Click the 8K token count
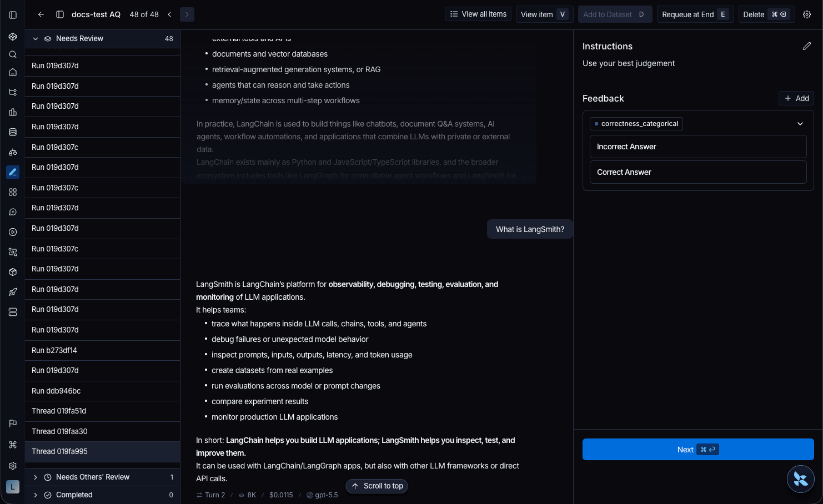The width and height of the screenshot is (823, 504). [247, 495]
